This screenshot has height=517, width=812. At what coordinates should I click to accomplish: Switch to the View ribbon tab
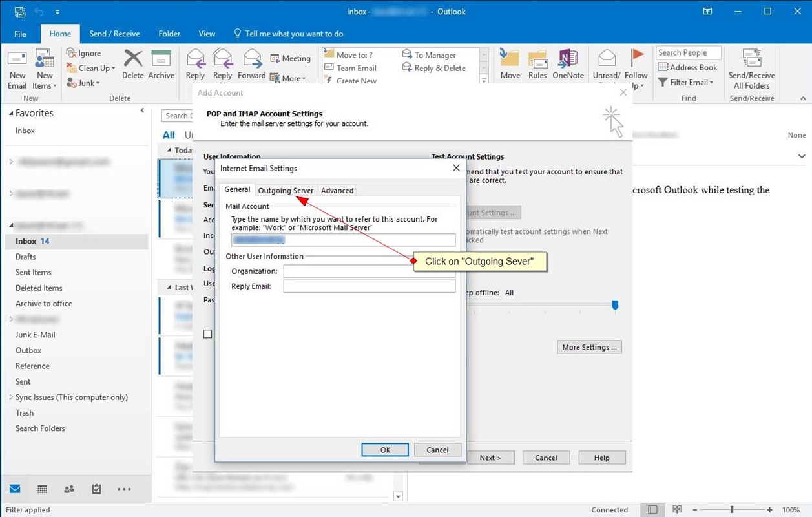point(207,34)
